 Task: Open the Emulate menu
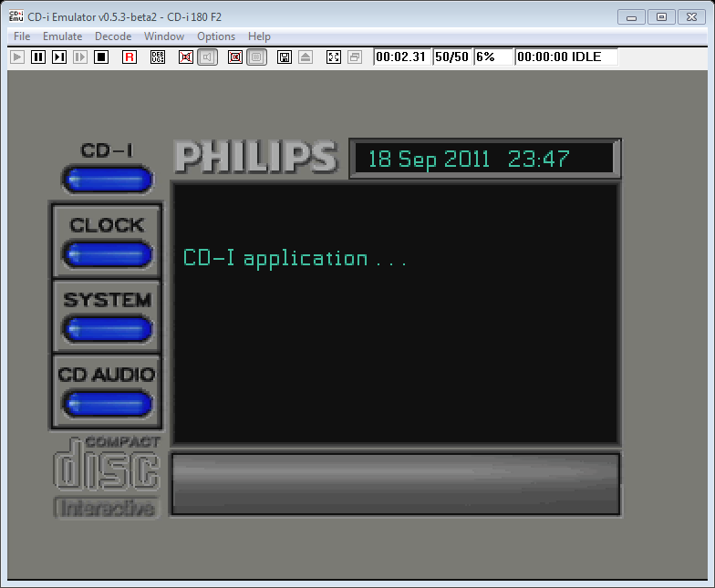[x=62, y=36]
